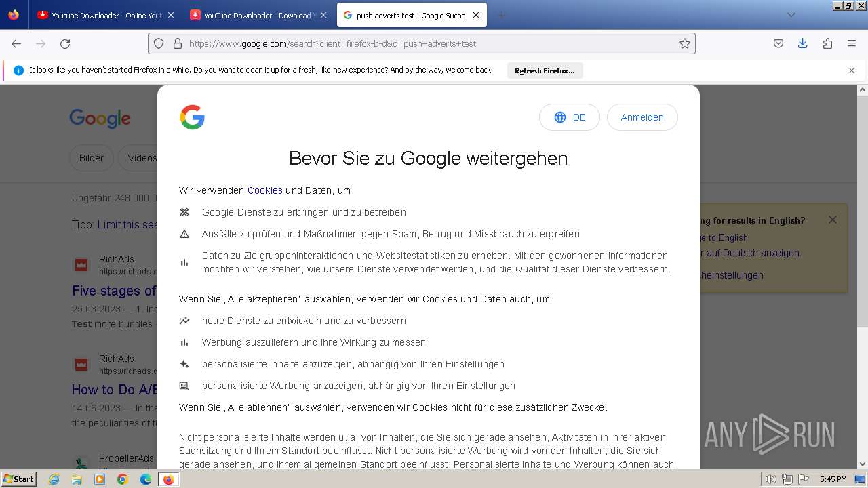Open the Five stages of result link
The image size is (868, 488).
point(115,291)
